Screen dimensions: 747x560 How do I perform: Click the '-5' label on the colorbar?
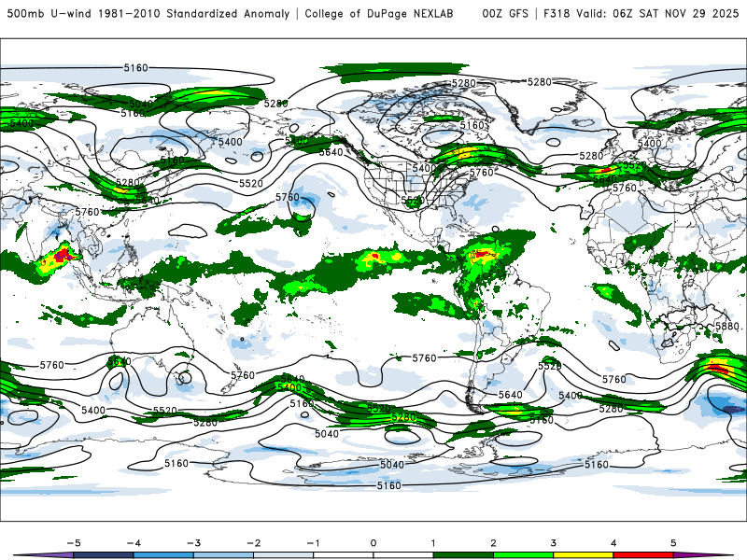coord(74,543)
